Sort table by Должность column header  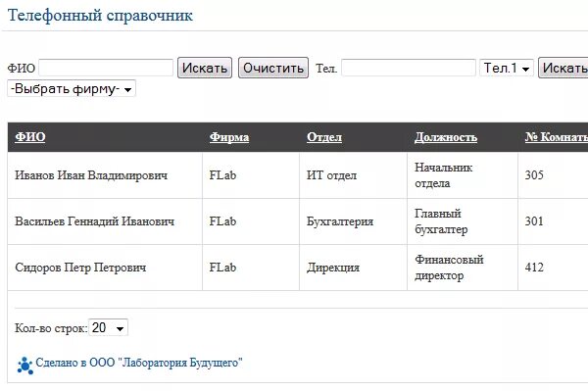pos(446,137)
